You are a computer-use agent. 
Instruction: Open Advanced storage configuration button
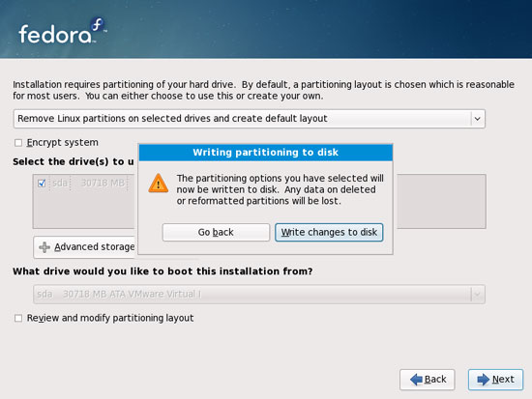[x=85, y=247]
